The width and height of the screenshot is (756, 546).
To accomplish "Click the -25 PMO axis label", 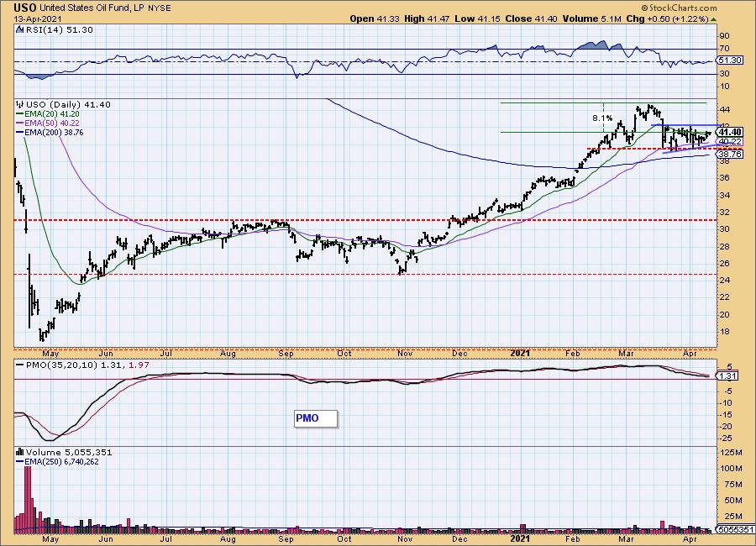I will [x=725, y=438].
